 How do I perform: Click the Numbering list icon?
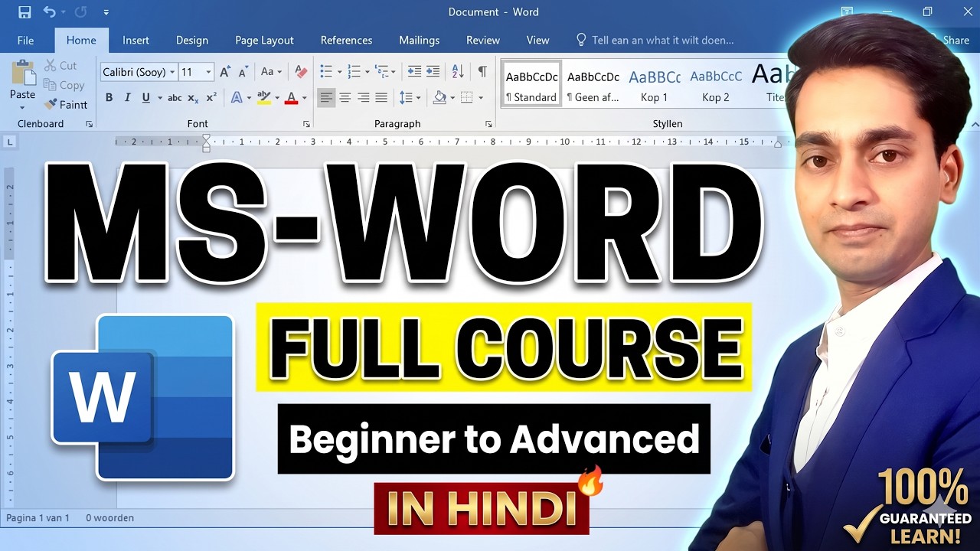point(354,72)
